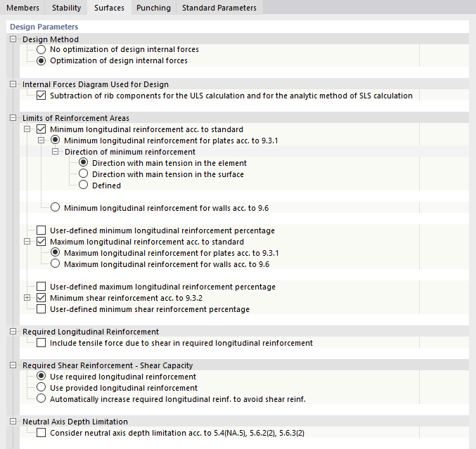Collapse Limits of Reinforcement Areas section
This screenshot has width=476, height=449.
coord(13,118)
